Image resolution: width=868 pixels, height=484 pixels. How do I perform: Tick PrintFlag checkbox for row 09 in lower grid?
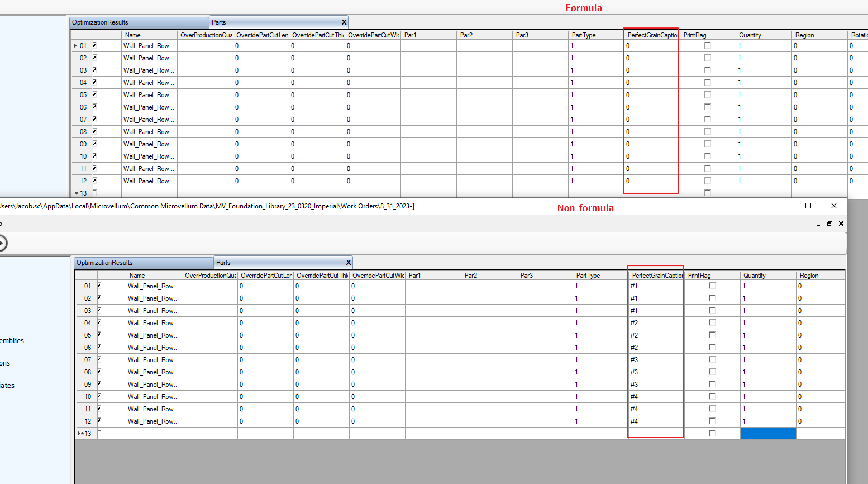click(x=712, y=385)
